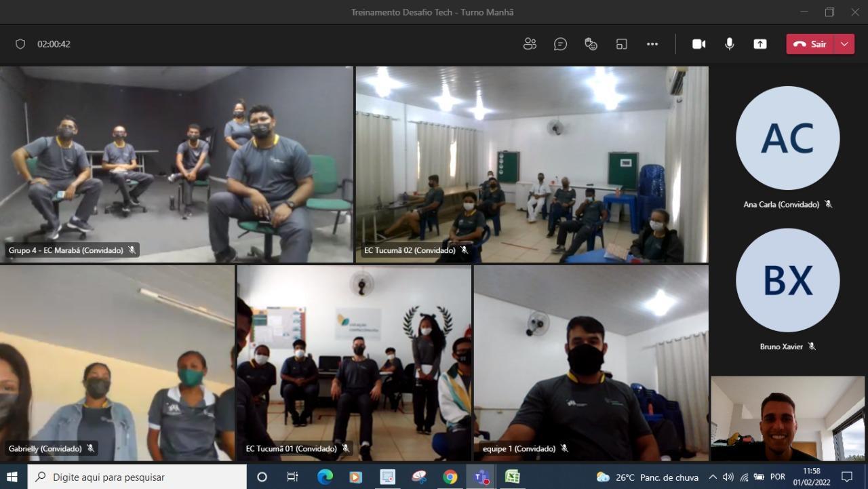
Task: Open the Snipping Tool taskbar icon
Action: pyautogui.click(x=419, y=477)
